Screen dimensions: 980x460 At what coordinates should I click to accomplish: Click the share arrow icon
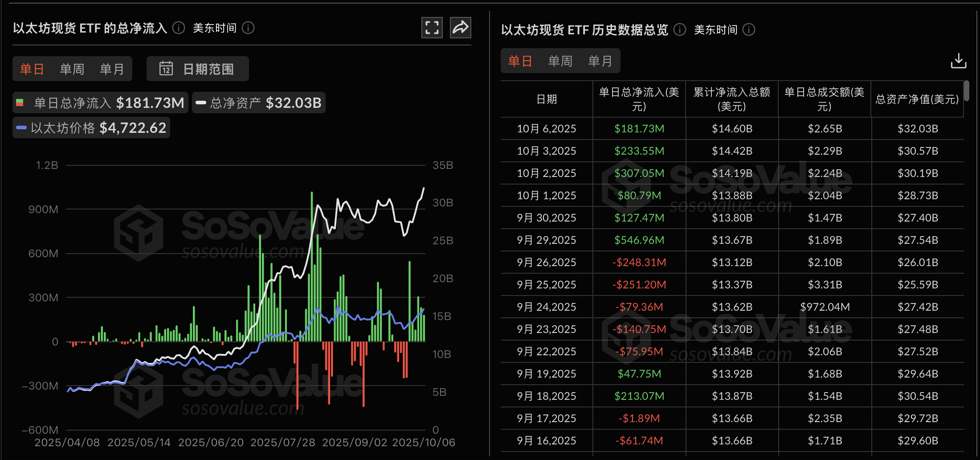pos(460,28)
